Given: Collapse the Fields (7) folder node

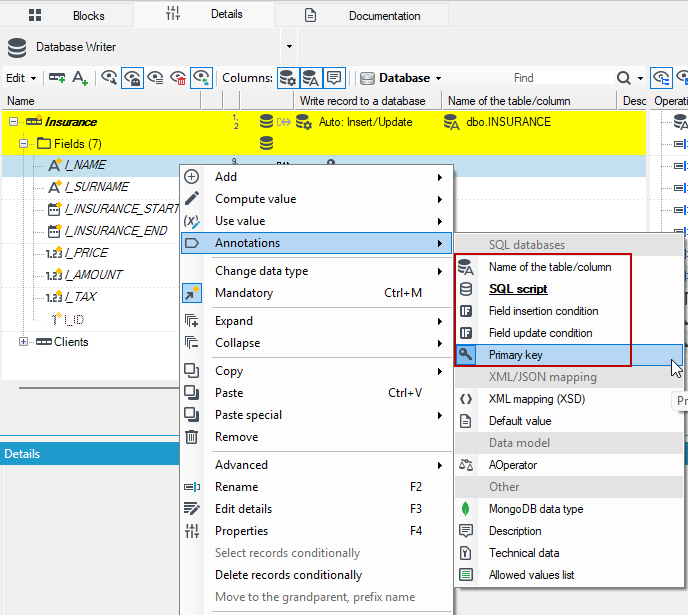Looking at the screenshot, I should click(x=23, y=143).
